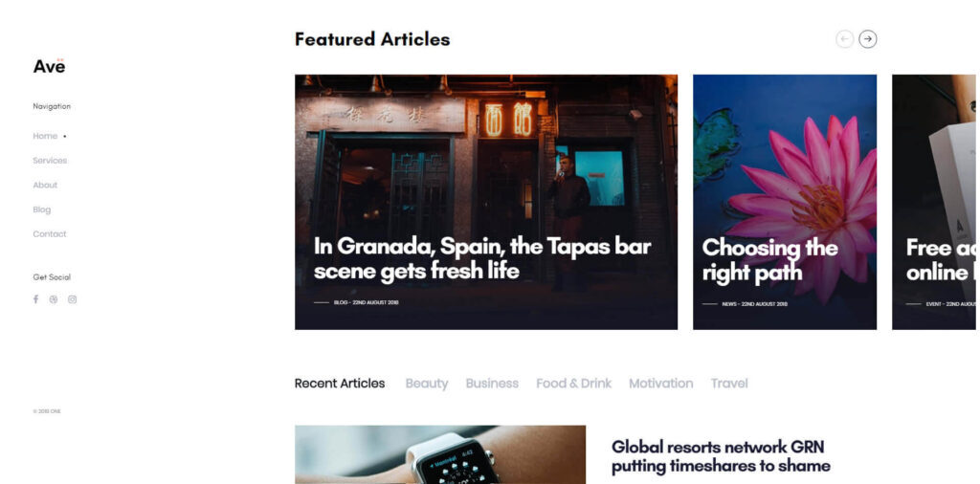Go to the About page
Screen dimensions: 980x484
tap(45, 185)
